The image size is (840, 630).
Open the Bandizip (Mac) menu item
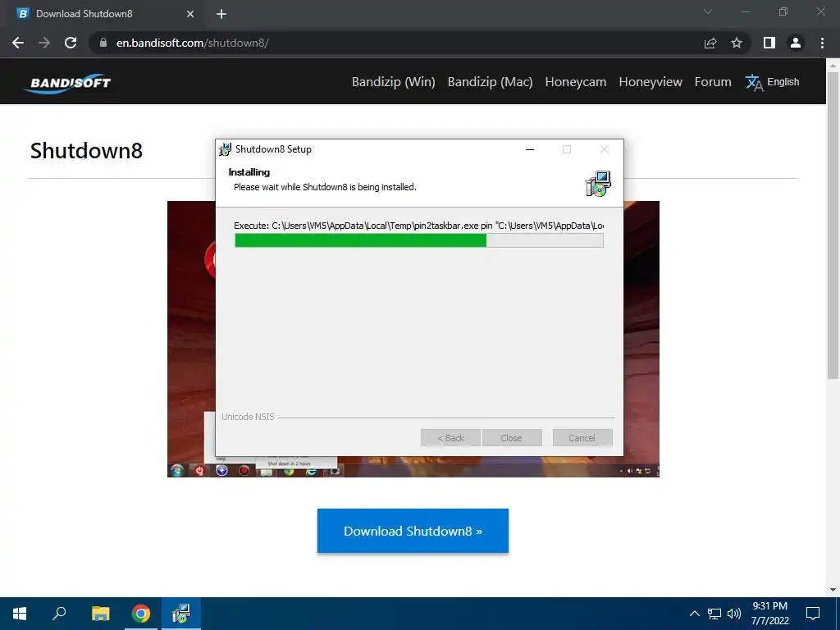[491, 82]
